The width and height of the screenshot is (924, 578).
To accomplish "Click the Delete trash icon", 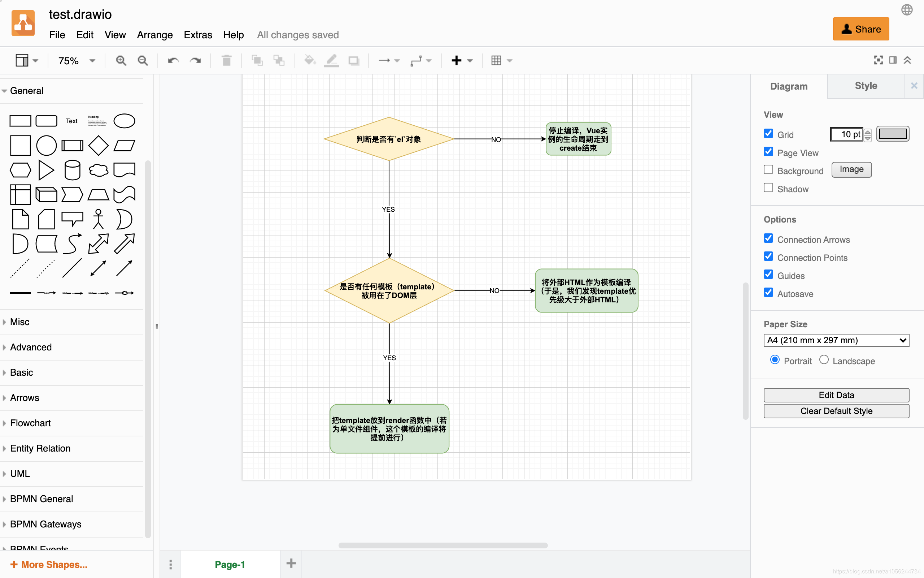I will coord(226,60).
